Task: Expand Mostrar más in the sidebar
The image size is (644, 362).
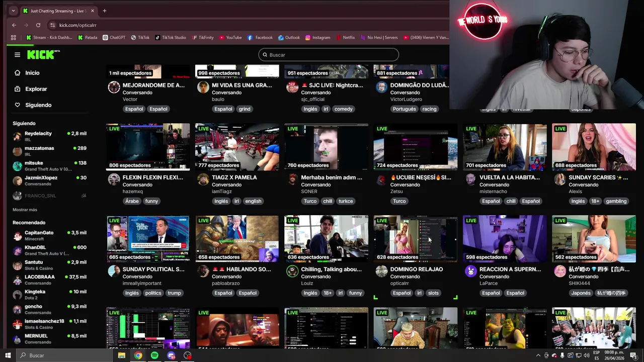Action: [x=25, y=210]
